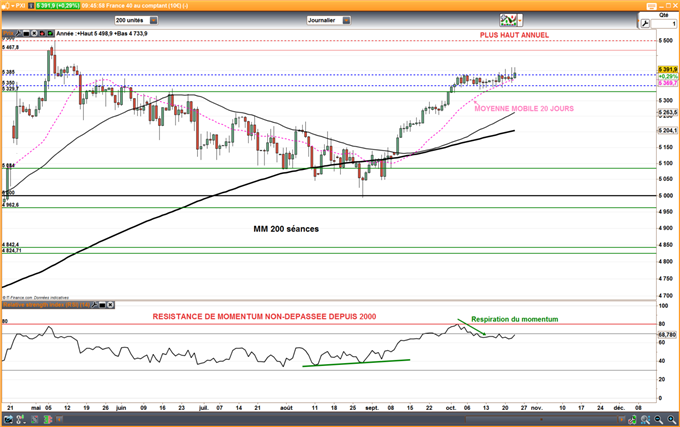Minimize the Prix panel with black square icon
The image size is (680, 427).
(26, 33)
